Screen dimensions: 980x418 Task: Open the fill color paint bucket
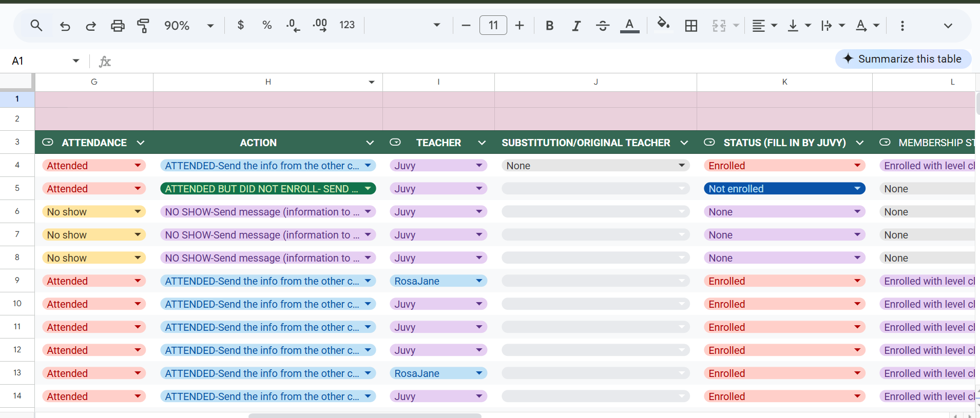[x=663, y=25]
